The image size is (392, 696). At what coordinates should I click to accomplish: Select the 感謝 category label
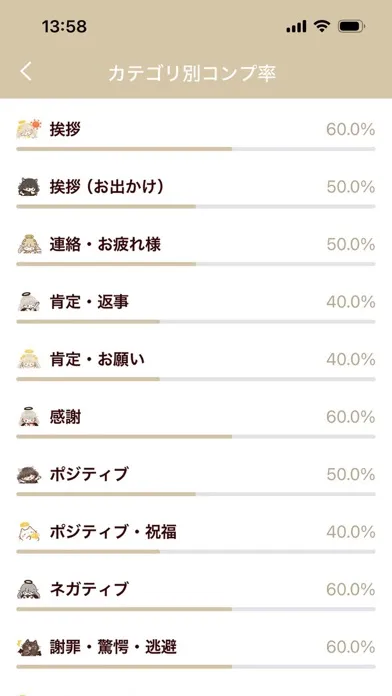coord(65,417)
